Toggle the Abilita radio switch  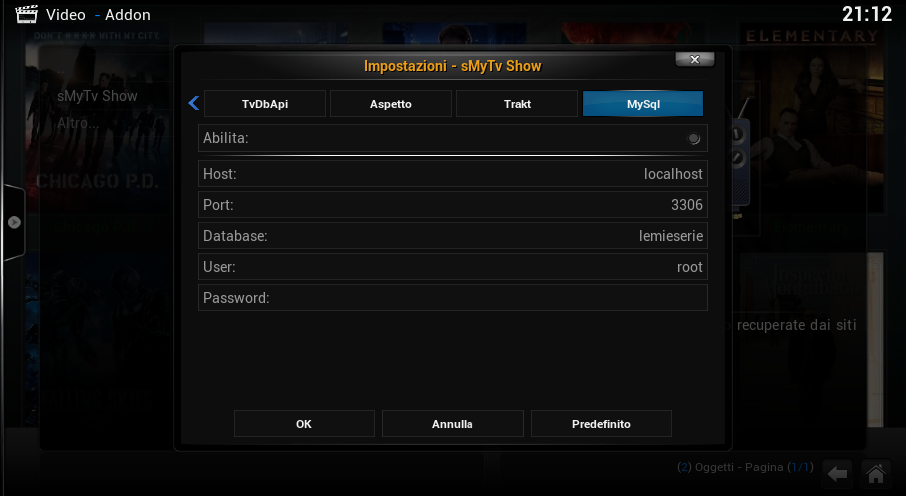coord(693,138)
